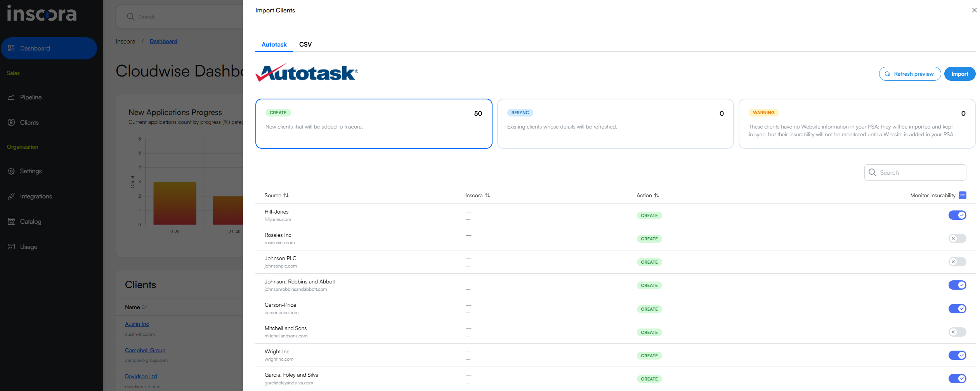Click the Clients person icon
The image size is (980, 391).
tap(11, 122)
